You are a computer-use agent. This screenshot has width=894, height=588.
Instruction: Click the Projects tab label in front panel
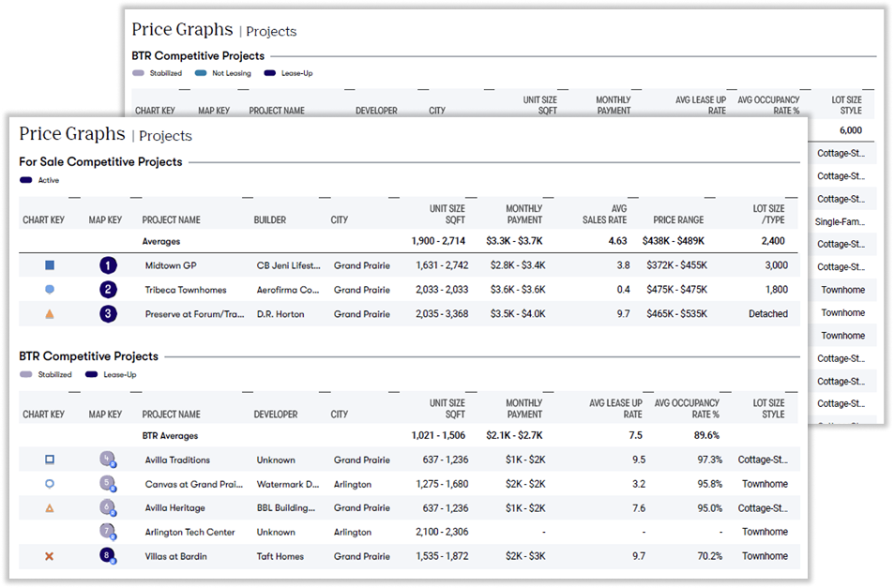point(166,136)
